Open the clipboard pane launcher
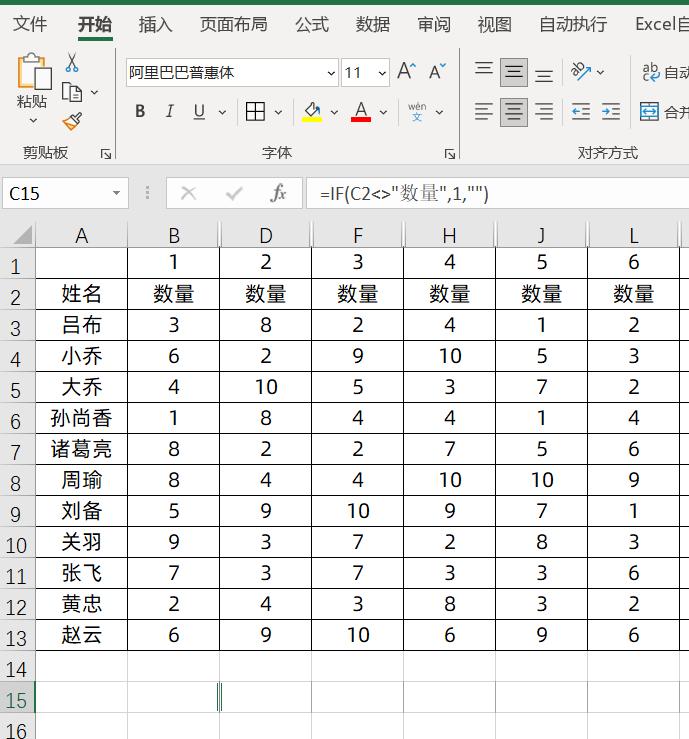 coord(106,154)
